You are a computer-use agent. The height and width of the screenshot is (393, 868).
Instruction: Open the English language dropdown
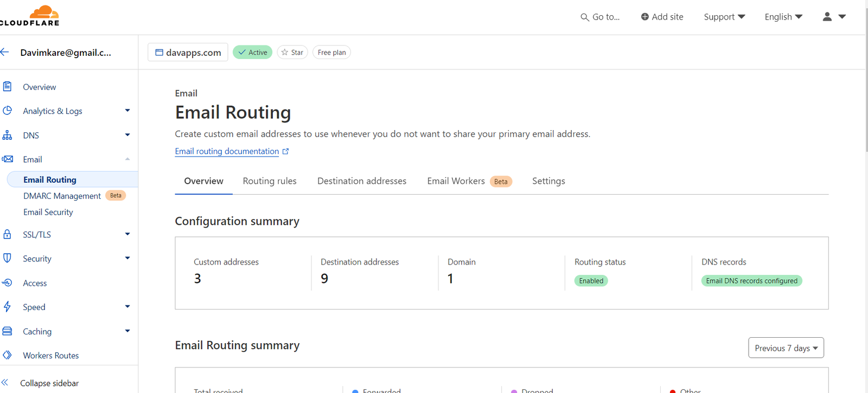(x=783, y=17)
